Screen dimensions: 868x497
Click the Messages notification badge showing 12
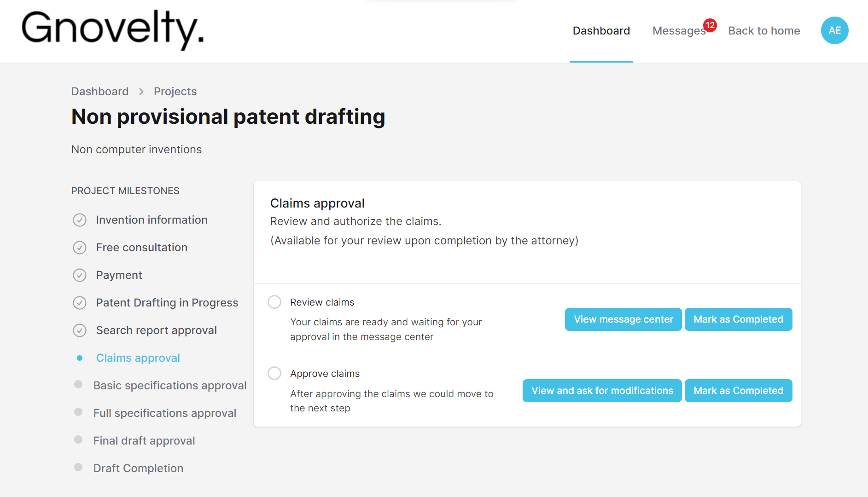tap(711, 25)
